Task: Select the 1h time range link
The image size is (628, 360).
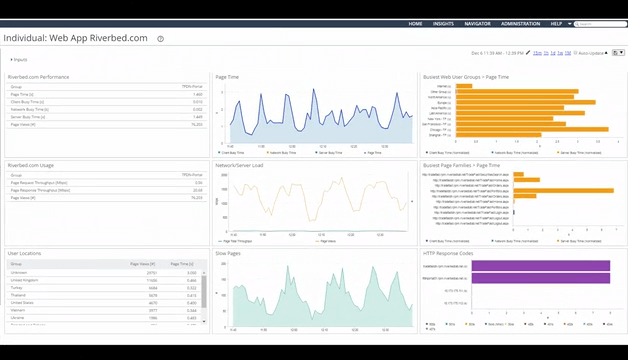Action: click(x=546, y=53)
